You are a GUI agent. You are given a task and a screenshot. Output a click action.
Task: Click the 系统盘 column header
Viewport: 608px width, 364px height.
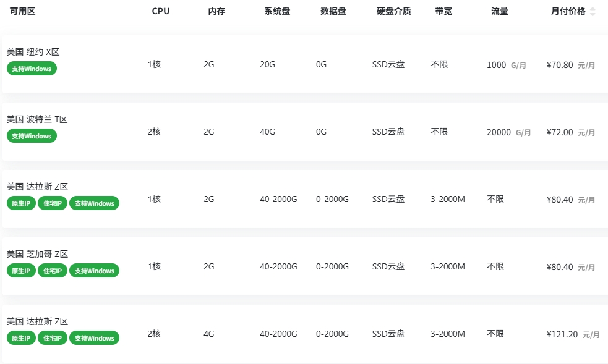tap(276, 11)
